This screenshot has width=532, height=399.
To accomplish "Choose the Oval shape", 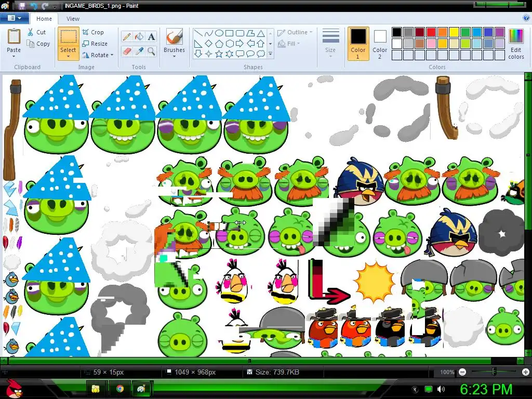I will 219,33.
